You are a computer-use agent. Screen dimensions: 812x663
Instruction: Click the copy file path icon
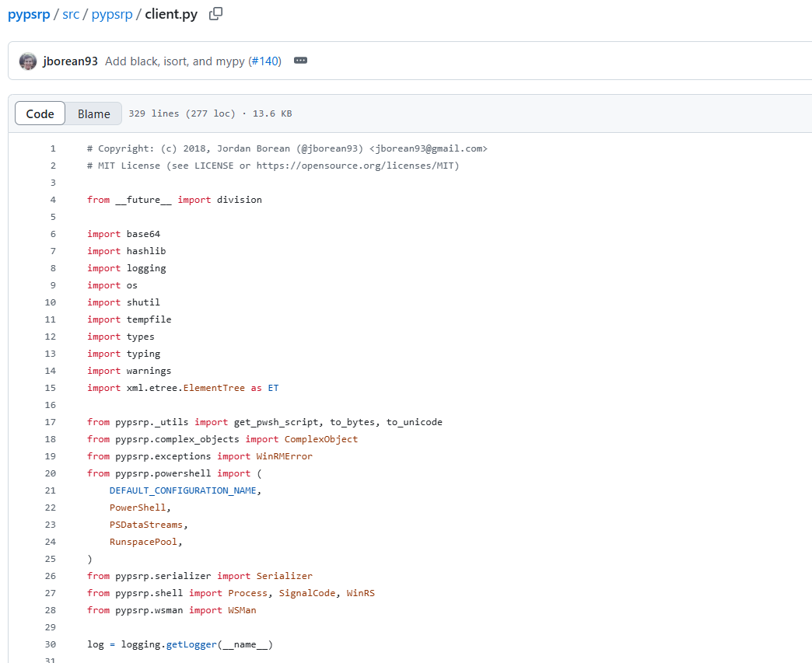[216, 14]
